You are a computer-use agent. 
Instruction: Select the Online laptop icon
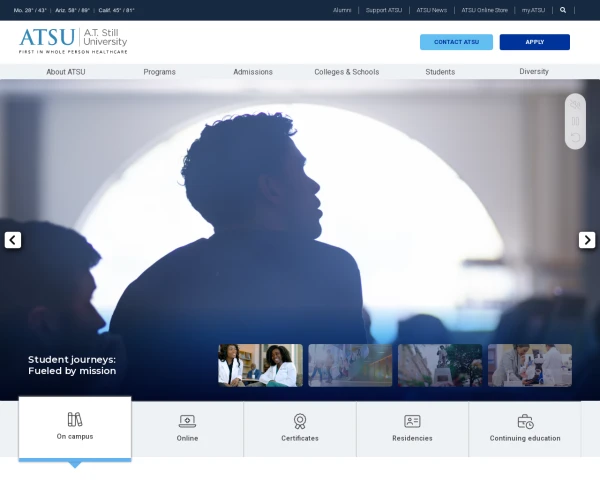187,421
